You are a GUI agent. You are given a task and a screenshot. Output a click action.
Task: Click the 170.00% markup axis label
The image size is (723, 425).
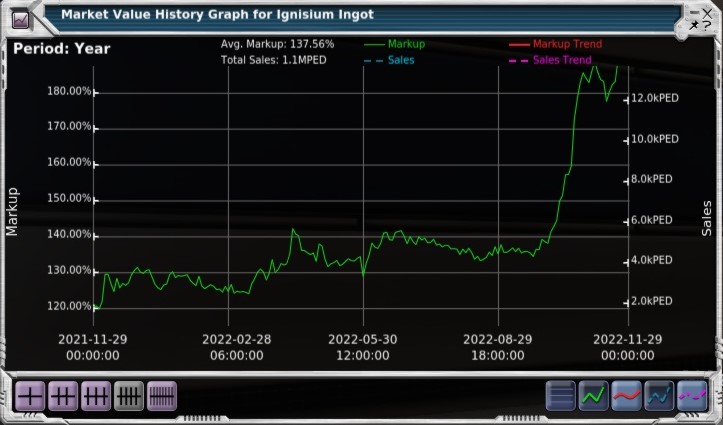pyautogui.click(x=69, y=126)
